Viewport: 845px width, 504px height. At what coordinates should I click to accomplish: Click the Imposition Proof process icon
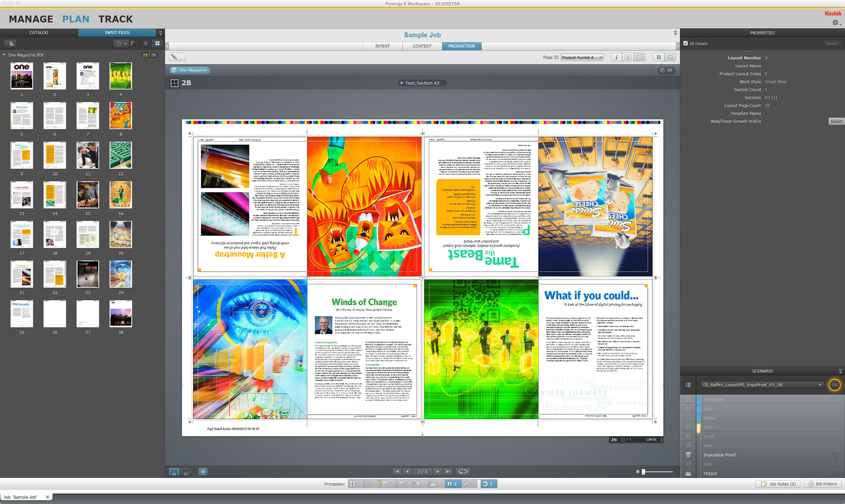pos(688,455)
